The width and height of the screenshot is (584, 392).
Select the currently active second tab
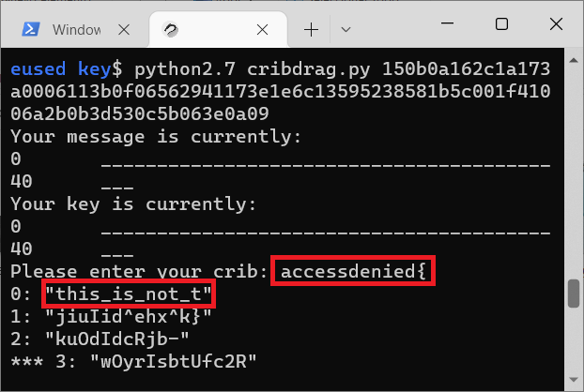[x=218, y=29]
